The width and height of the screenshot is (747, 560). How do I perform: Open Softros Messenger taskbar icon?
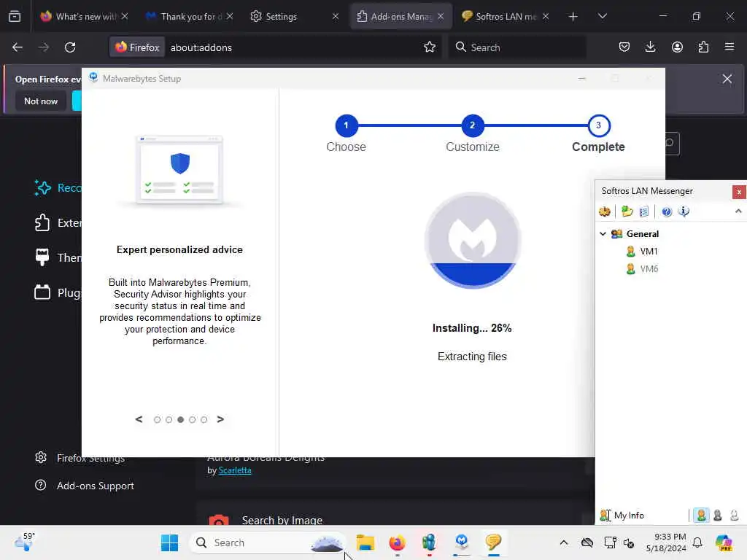coord(494,542)
